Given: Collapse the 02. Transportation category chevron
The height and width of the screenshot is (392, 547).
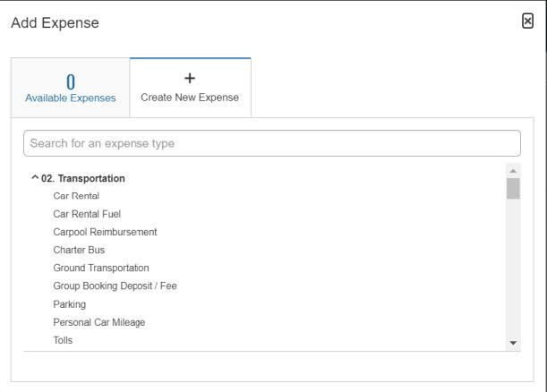Looking at the screenshot, I should tap(35, 178).
